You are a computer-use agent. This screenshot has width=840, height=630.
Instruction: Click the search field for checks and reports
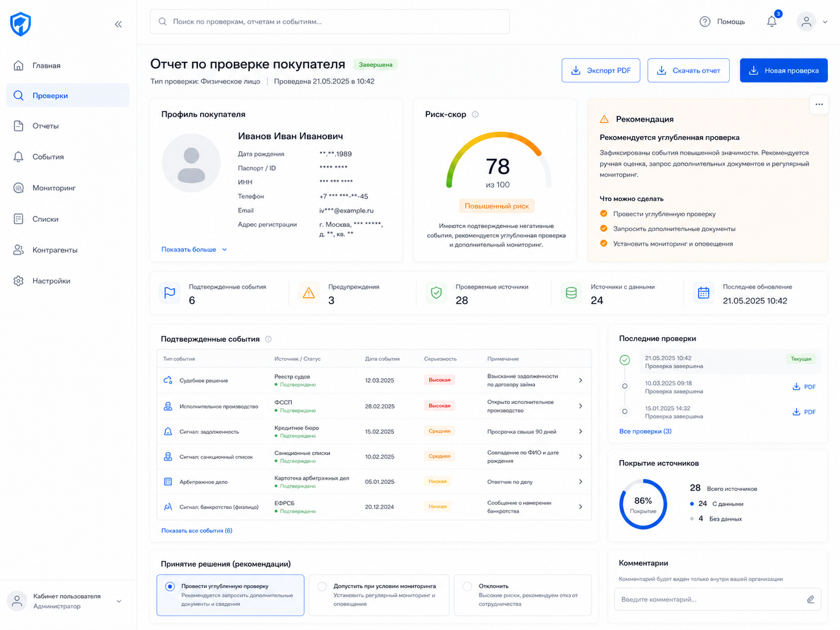(330, 21)
